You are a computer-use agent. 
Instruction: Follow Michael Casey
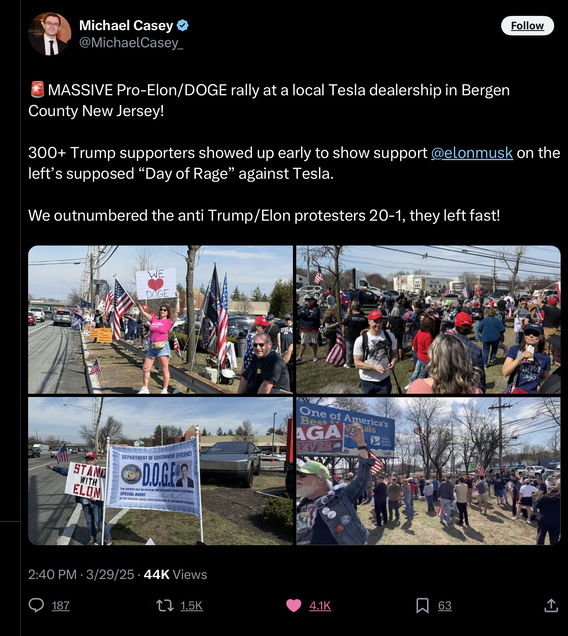click(527, 26)
